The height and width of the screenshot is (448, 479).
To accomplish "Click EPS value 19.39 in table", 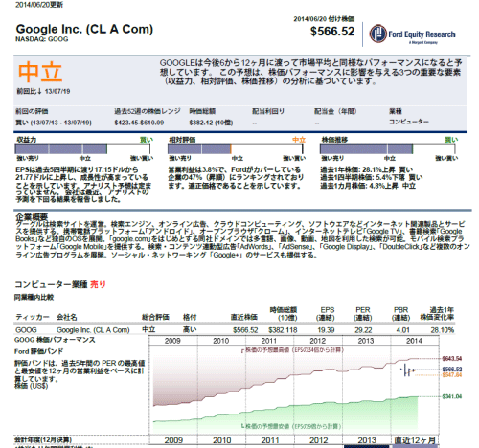I will [326, 330].
